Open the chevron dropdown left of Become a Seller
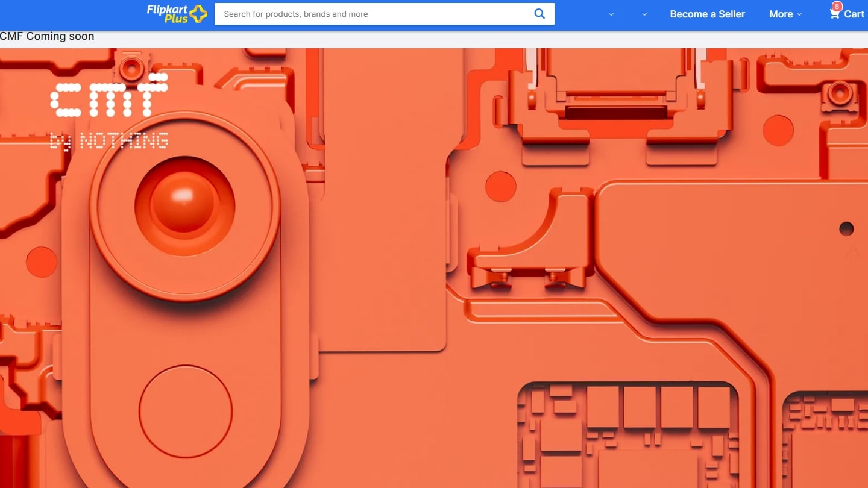The height and width of the screenshot is (488, 868). click(644, 14)
